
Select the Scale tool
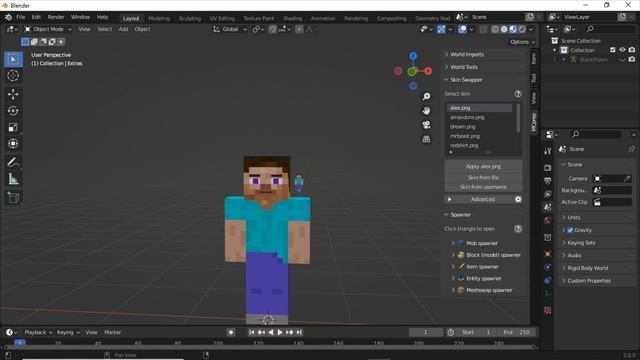[13, 127]
